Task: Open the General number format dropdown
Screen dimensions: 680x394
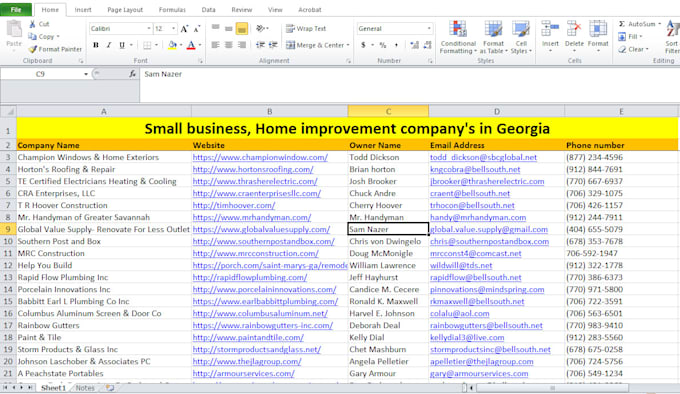Action: 429,29
